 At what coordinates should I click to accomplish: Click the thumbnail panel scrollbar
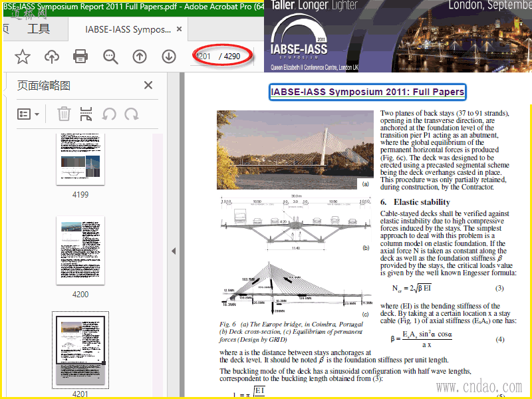[158, 265]
